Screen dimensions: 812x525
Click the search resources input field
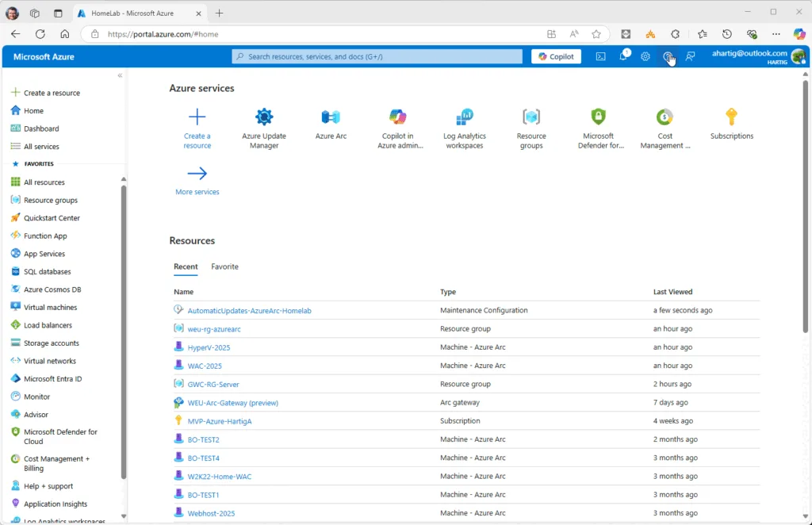377,56
